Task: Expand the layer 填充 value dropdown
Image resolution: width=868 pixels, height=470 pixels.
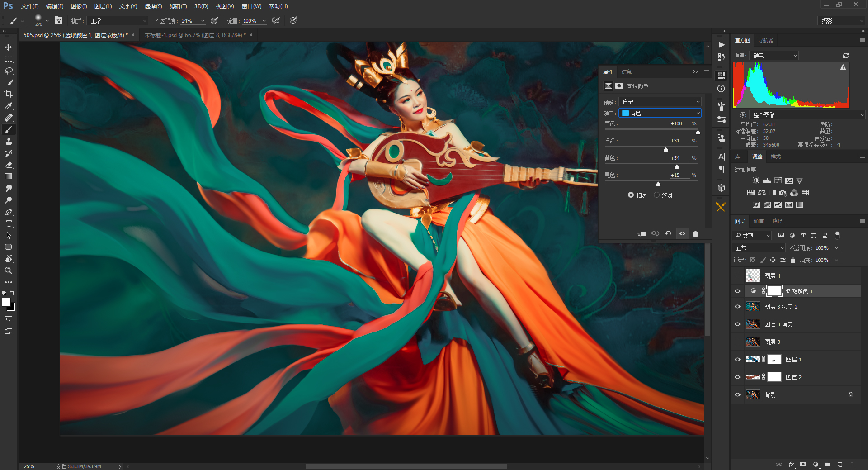Action: [836, 260]
